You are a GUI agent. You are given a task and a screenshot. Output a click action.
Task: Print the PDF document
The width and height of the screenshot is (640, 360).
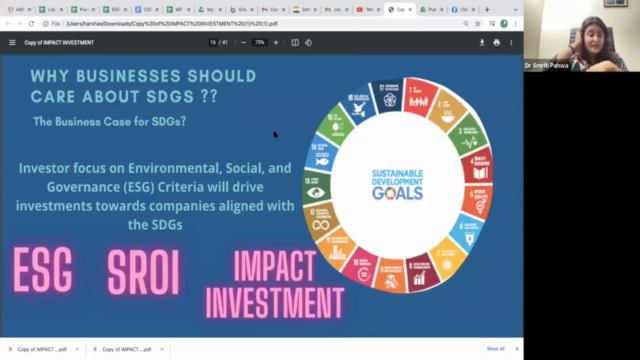coord(496,42)
